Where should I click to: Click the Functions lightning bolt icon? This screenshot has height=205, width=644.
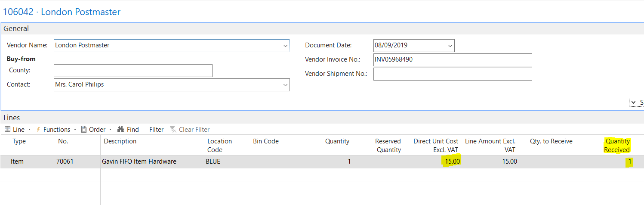(38, 129)
